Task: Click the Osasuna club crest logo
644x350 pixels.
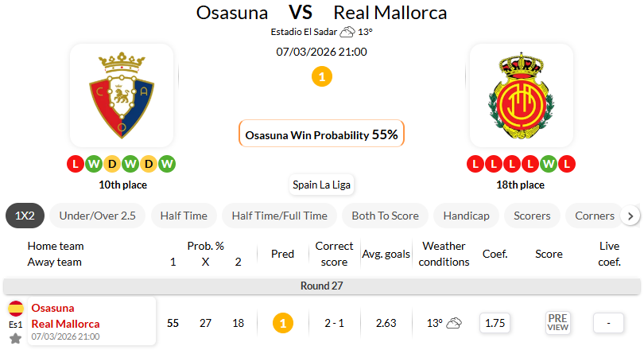Action: tap(122, 95)
